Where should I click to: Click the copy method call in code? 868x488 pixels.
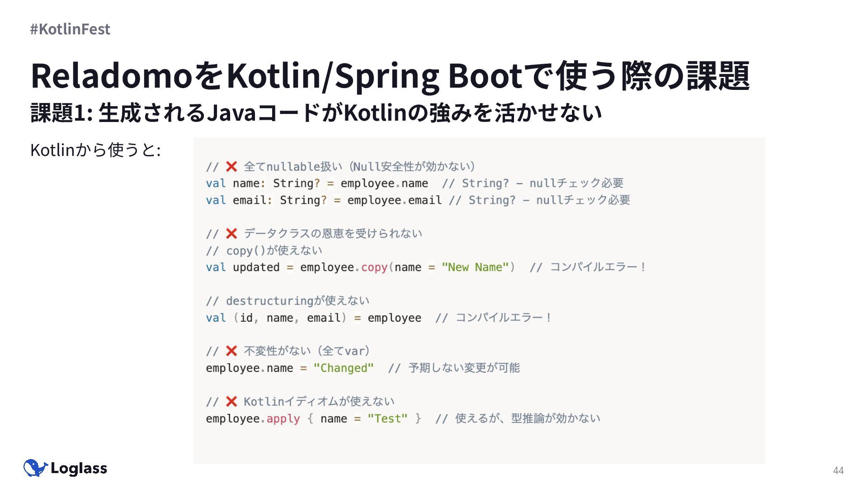click(x=374, y=267)
